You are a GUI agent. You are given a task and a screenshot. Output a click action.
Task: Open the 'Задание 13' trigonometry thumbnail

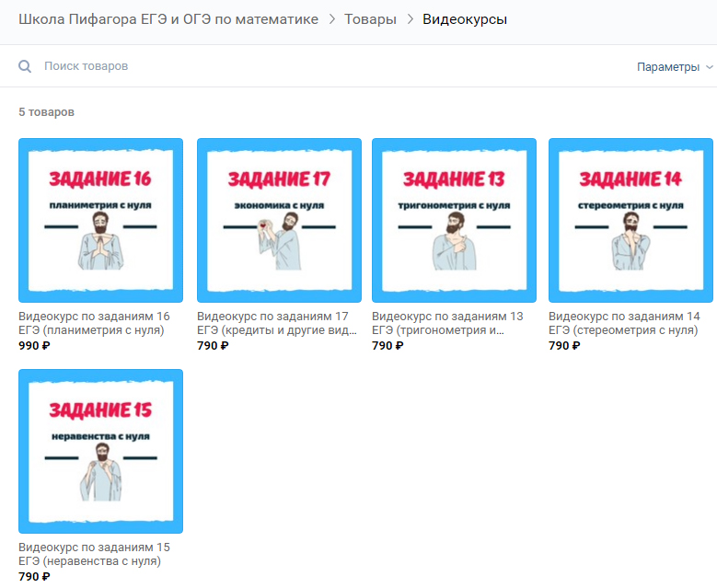(454, 221)
